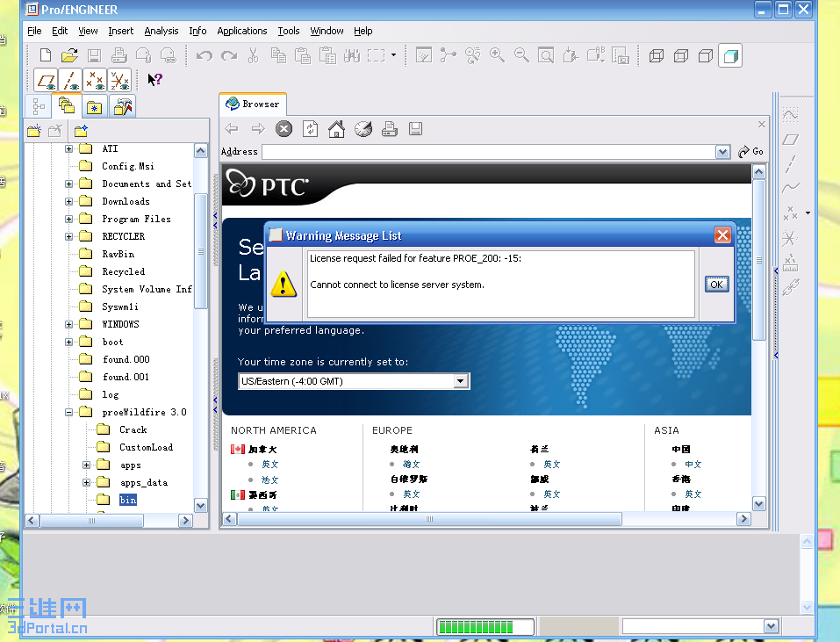Open the status bar filter dropdown
This screenshot has width=840, height=642.
click(771, 626)
